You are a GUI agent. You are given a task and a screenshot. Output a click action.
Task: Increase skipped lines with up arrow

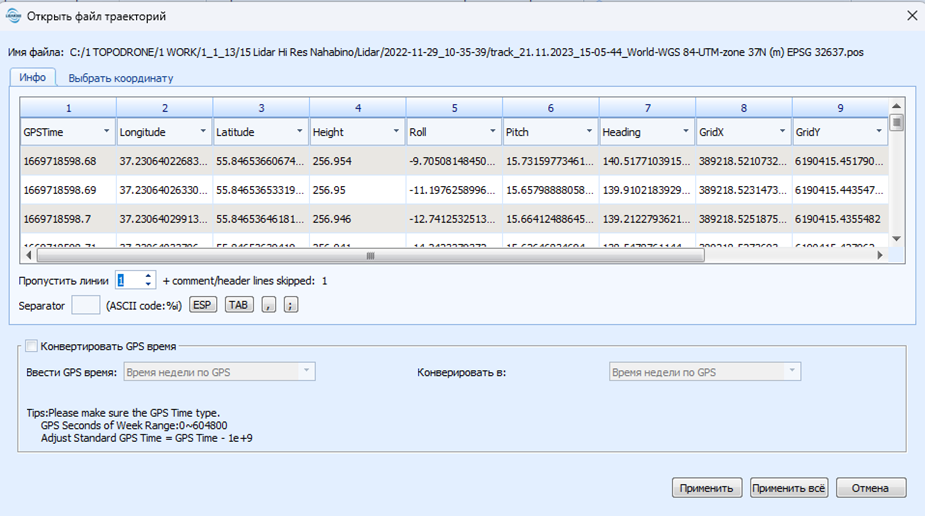click(x=149, y=276)
